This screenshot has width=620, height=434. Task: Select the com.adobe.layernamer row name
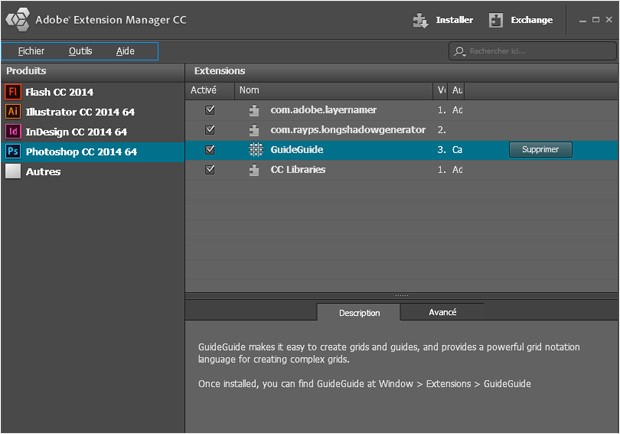[323, 110]
